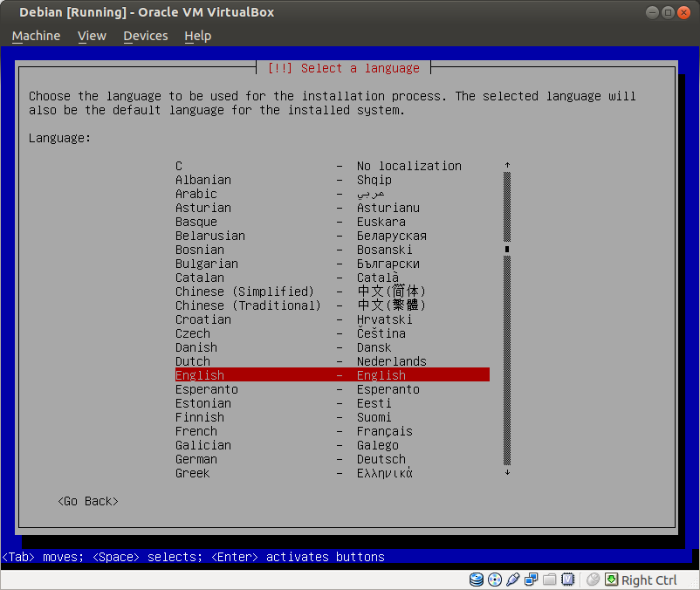This screenshot has width=700, height=590.
Task: Click the shared folders status icon
Action: tap(550, 580)
